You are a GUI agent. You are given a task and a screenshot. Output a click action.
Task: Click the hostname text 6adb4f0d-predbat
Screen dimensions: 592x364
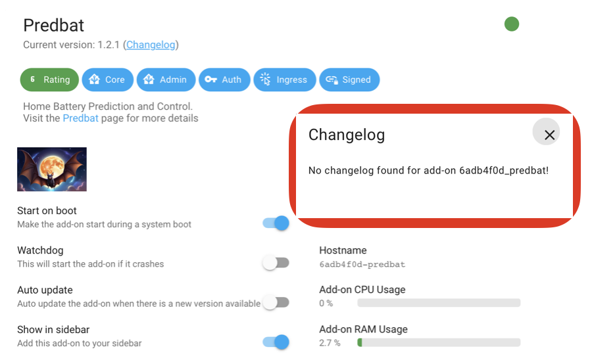(x=362, y=264)
